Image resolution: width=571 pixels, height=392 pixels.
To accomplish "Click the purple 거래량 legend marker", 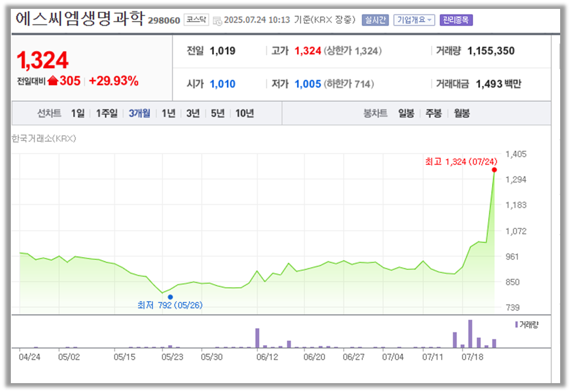I will [x=516, y=324].
